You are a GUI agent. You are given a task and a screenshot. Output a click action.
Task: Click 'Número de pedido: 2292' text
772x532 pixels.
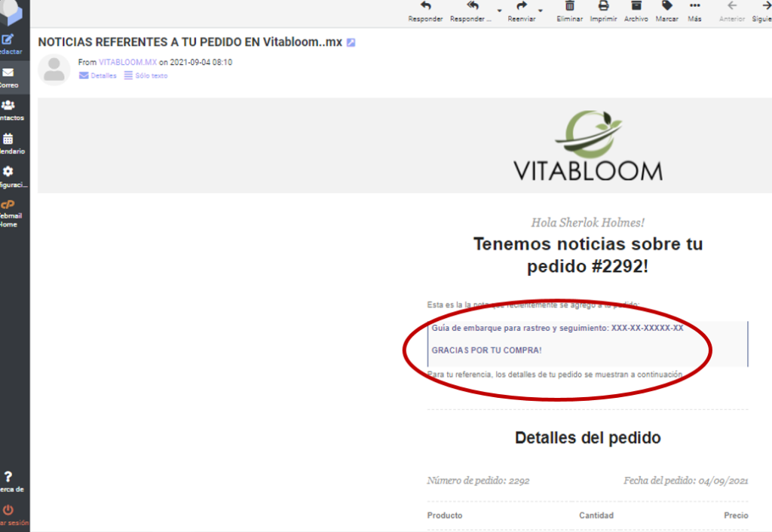click(478, 480)
